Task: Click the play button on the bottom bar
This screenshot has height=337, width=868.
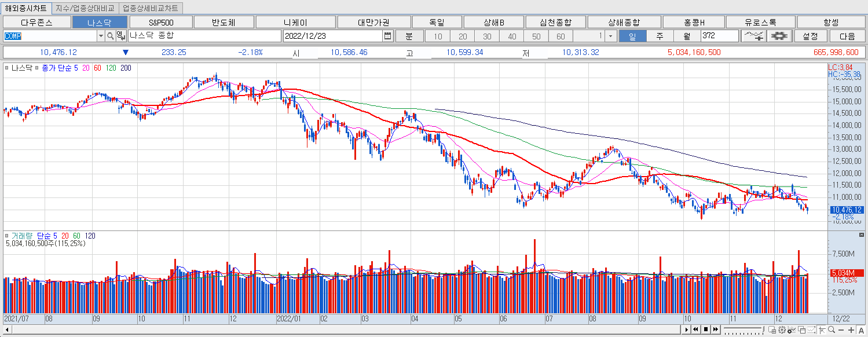Action: (687, 329)
